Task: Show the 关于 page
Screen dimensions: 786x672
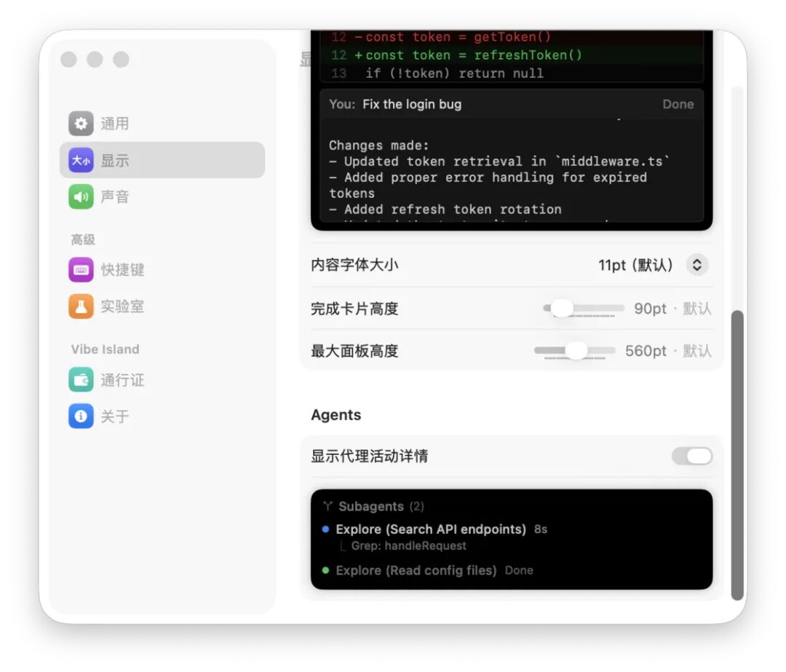Action: [x=162, y=416]
